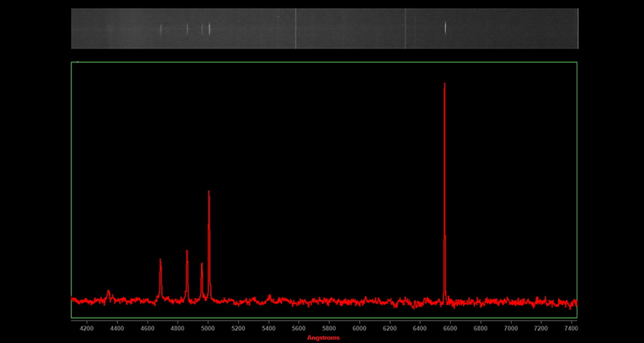Click the second-tallest peak just right of 5000
644x343 pixels.
[x=209, y=193]
